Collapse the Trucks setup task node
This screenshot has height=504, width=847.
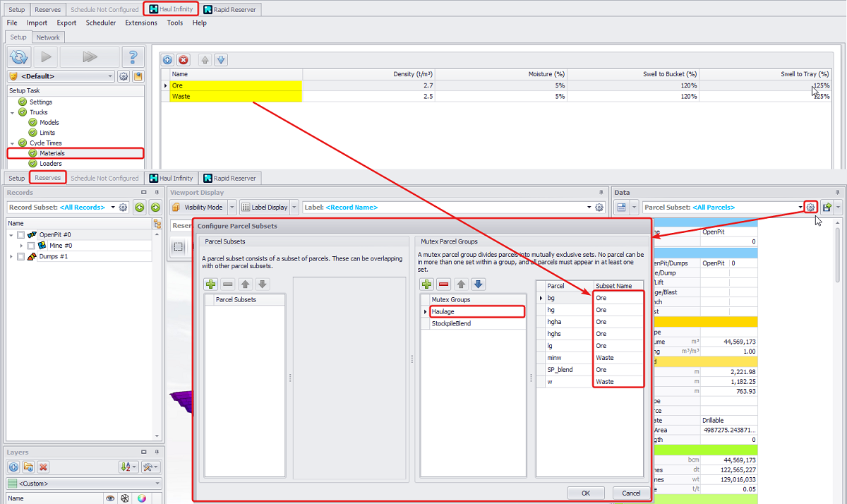tap(12, 112)
